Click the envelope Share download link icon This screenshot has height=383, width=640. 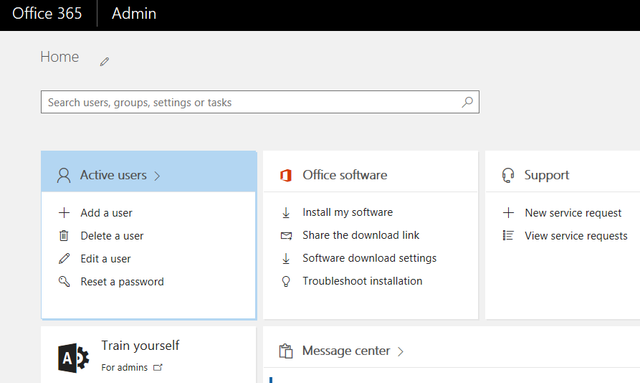[x=286, y=236]
